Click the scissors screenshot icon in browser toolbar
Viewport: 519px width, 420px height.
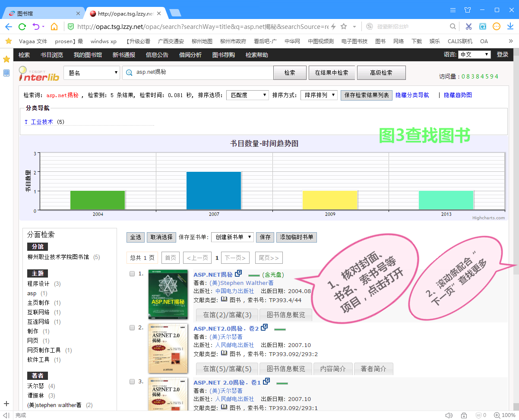[468, 26]
